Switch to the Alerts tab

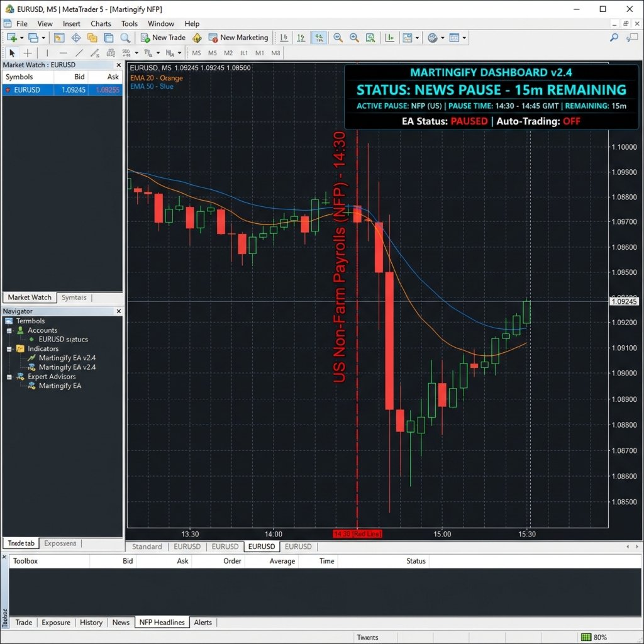(x=203, y=623)
